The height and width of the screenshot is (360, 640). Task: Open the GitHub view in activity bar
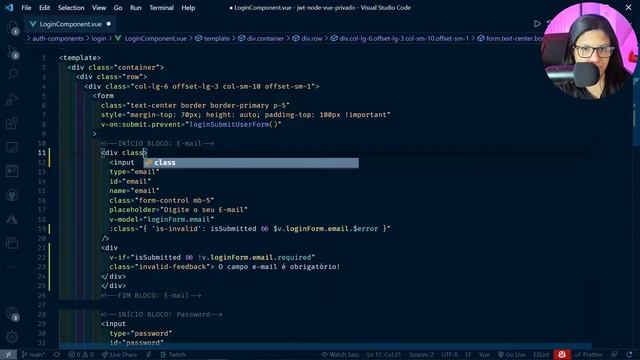coord(12,195)
